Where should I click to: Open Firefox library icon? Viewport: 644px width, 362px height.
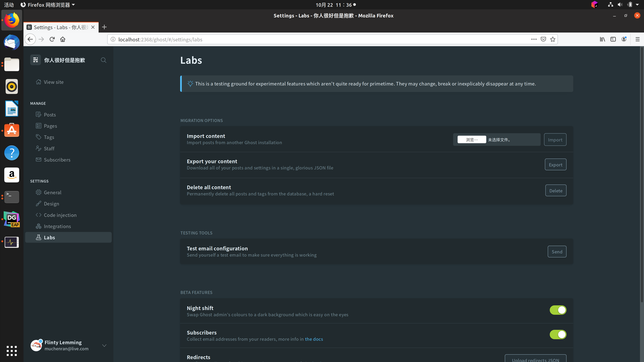click(x=602, y=39)
